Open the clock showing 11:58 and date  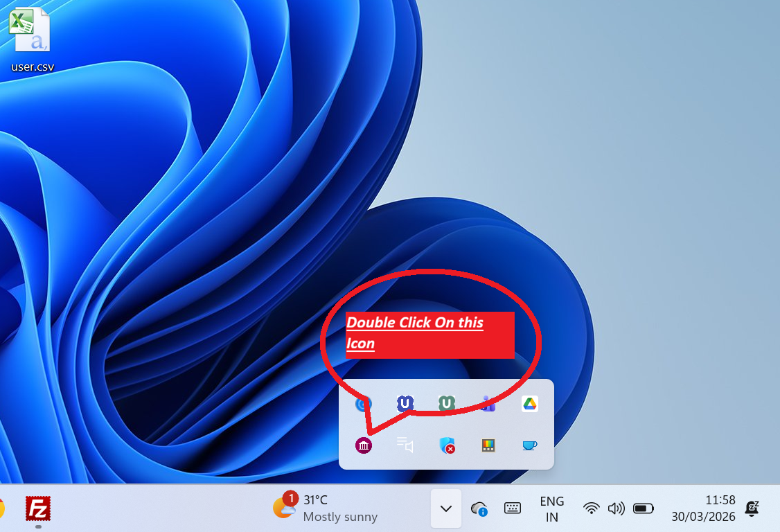click(703, 508)
